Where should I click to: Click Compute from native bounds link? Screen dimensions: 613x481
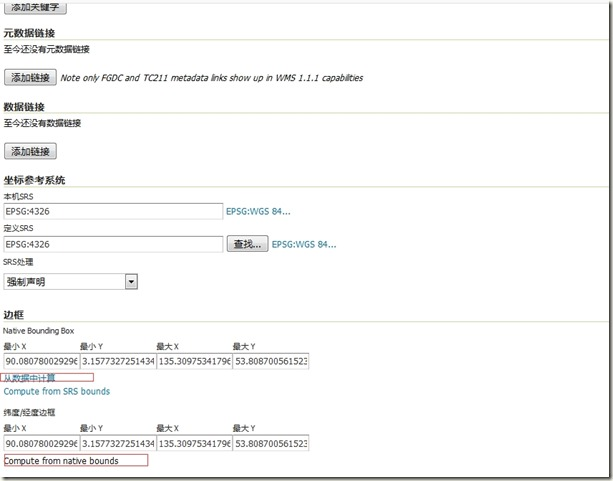[x=61, y=461]
